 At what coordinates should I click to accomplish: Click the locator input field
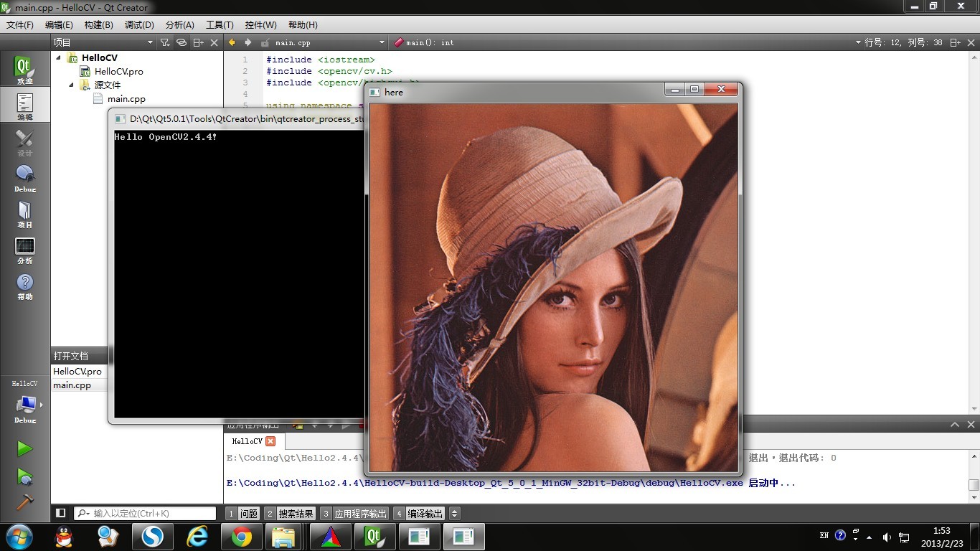[x=145, y=514]
